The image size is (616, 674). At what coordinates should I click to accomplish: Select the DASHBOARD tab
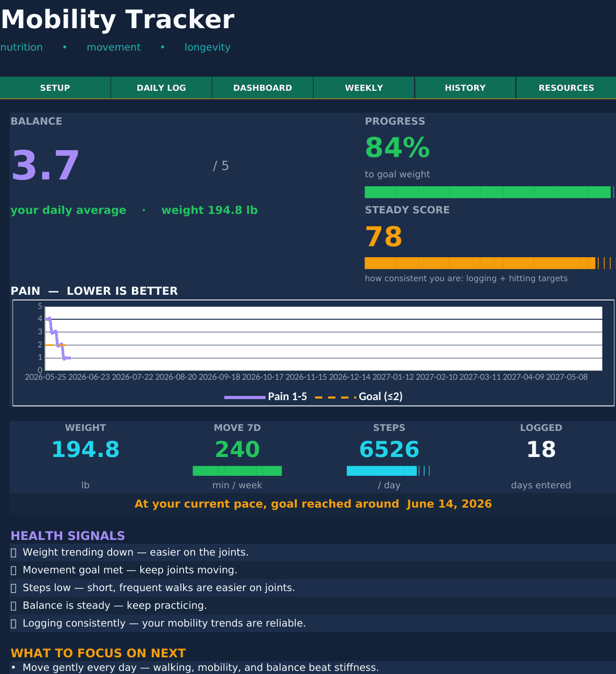(262, 88)
